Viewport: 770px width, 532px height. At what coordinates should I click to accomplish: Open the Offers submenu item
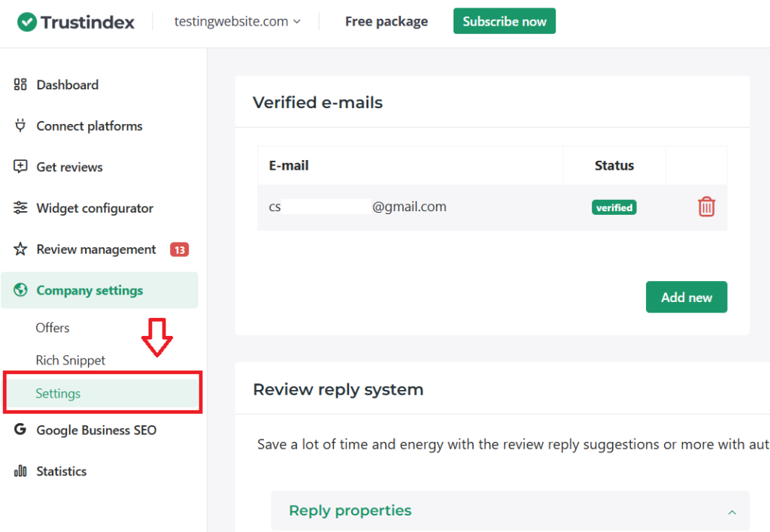pyautogui.click(x=53, y=328)
